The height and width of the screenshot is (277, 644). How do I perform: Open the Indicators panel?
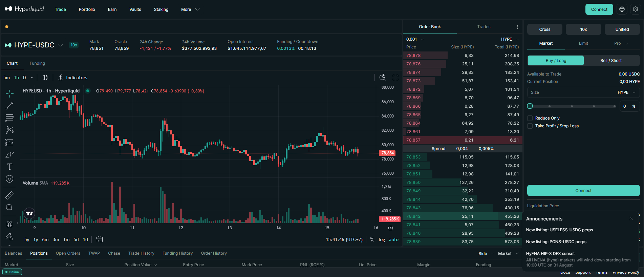pos(73,78)
